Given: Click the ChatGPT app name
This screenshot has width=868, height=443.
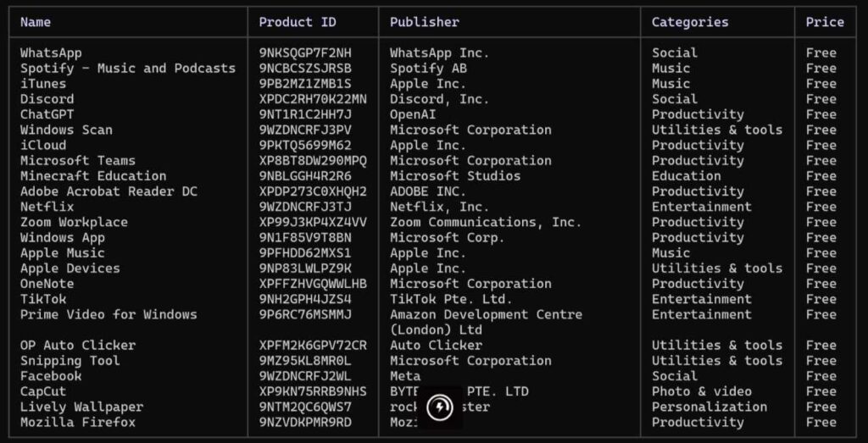Looking at the screenshot, I should click(47, 114).
